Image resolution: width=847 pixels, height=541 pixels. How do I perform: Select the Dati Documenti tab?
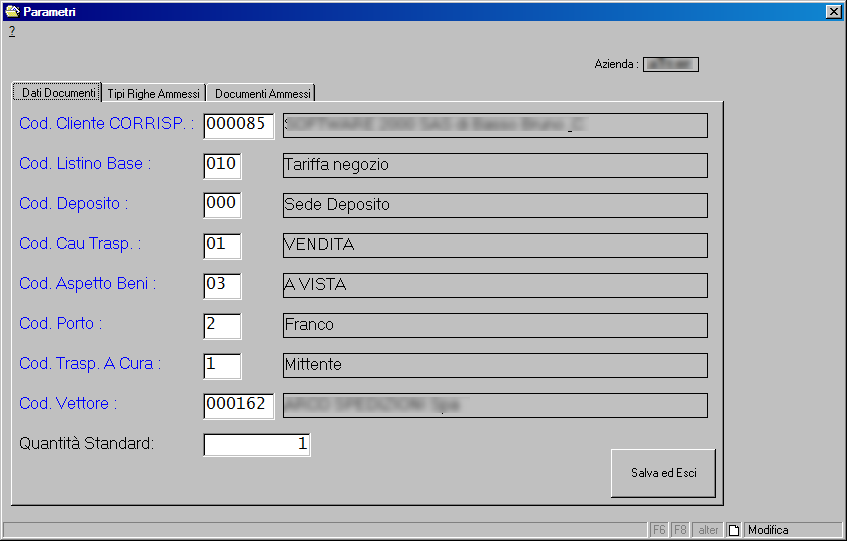[x=58, y=92]
